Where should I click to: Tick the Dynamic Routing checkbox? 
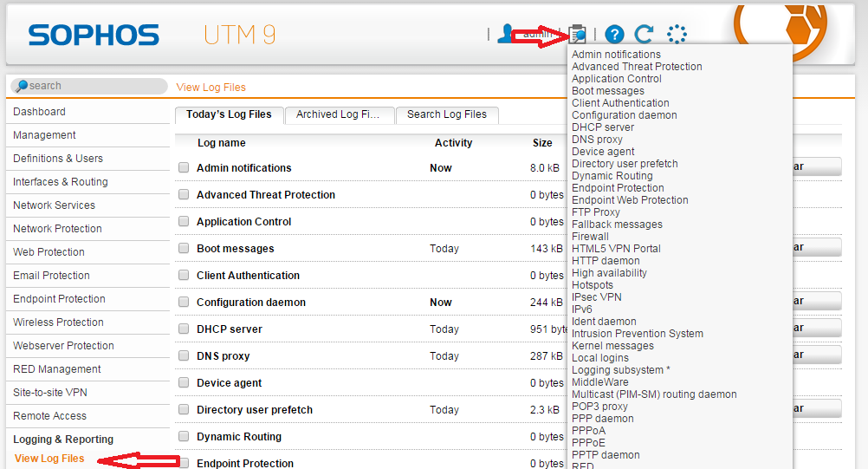click(184, 436)
